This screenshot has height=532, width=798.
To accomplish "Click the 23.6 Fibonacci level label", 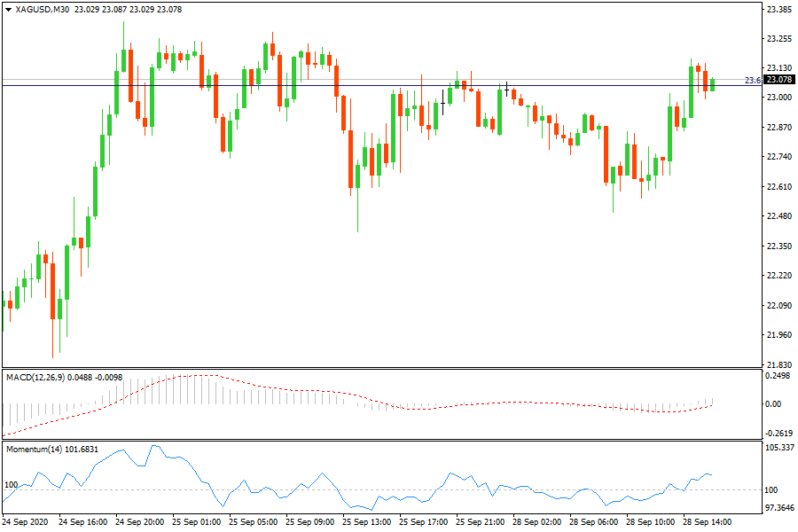I will (x=752, y=81).
